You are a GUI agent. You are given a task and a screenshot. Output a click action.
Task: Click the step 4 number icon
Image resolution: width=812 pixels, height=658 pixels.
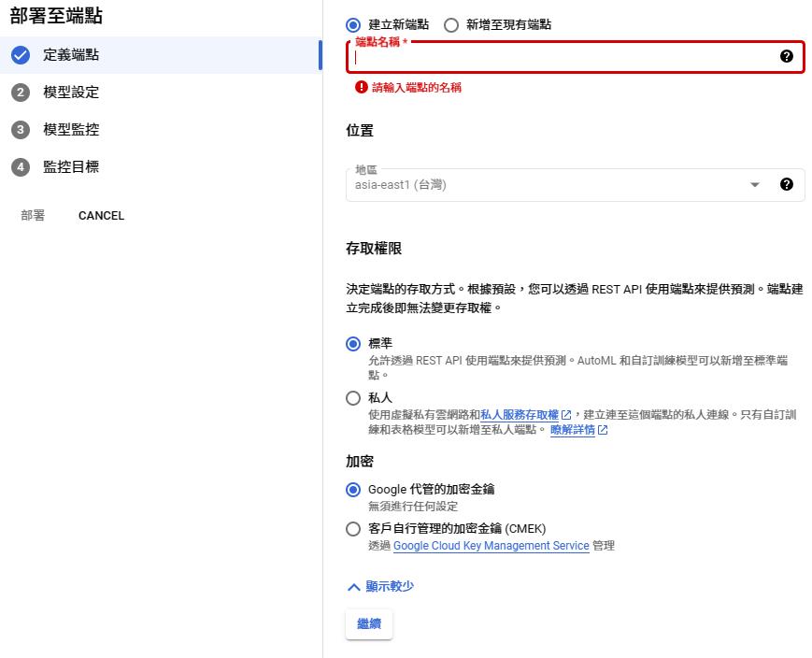coord(21,167)
